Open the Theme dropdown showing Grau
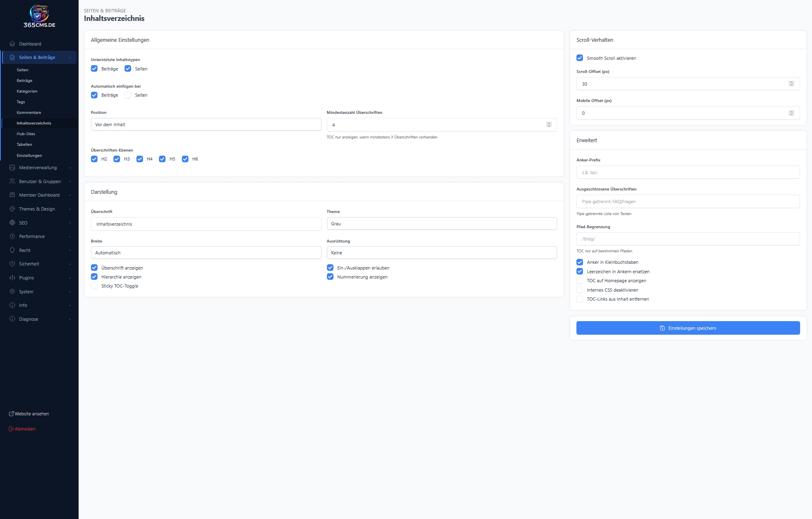Image resolution: width=812 pixels, height=519 pixels. (x=442, y=224)
